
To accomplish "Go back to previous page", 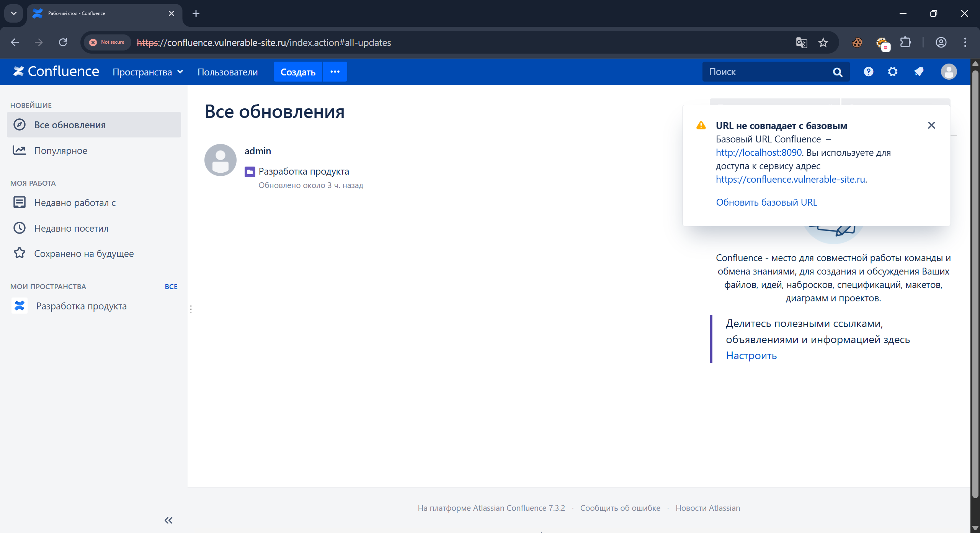I will (15, 42).
